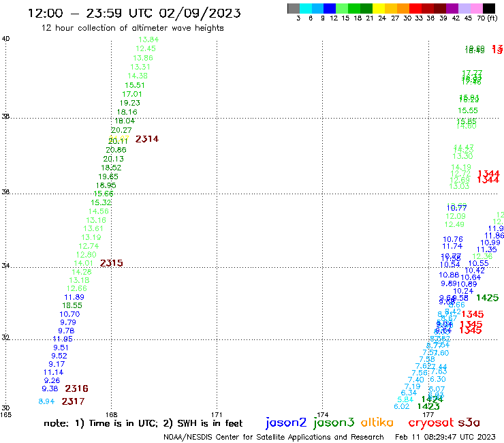
Task: Click the yellow swatch in the legend bar
Action: coord(379,8)
